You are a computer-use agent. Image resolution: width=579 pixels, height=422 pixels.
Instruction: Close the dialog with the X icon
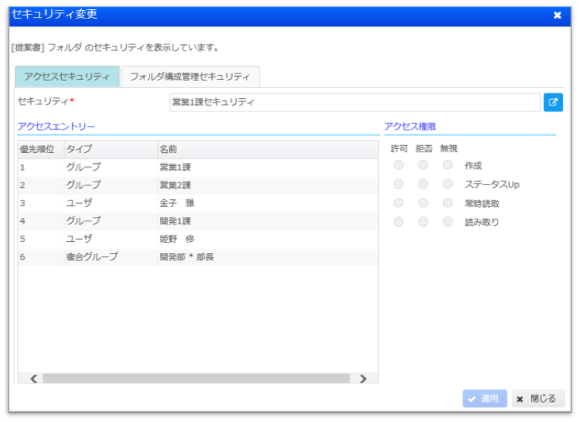pos(557,15)
